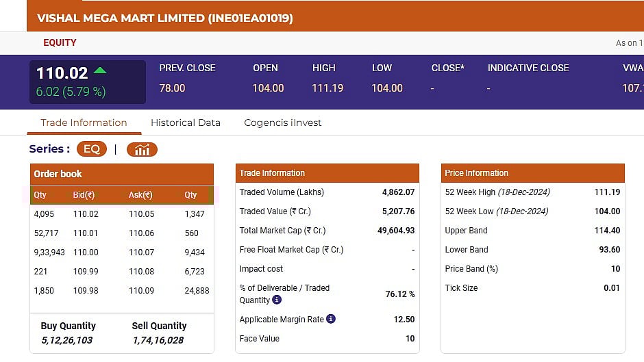Click Traded Value figure 5,207.76
This screenshot has width=644, height=362.
tap(398, 211)
